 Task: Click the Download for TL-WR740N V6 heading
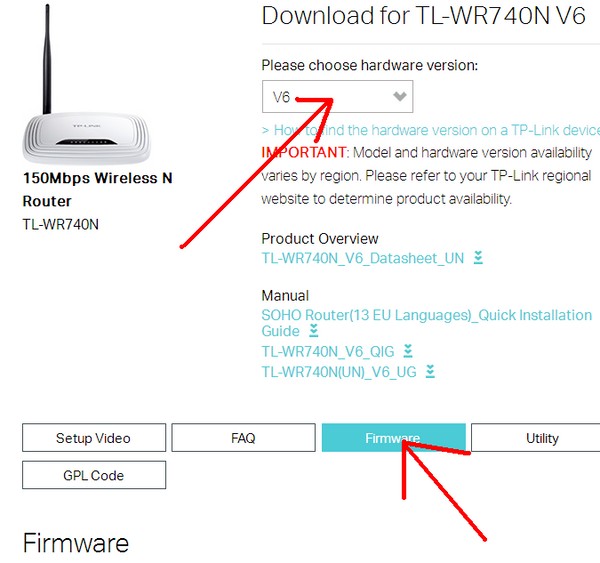[424, 16]
